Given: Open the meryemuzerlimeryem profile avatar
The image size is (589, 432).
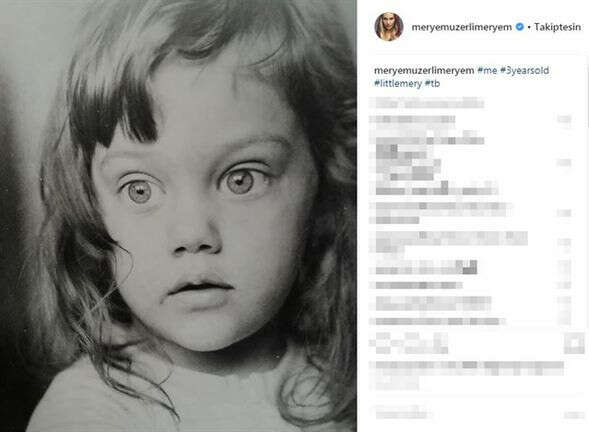Looking at the screenshot, I should 389,26.
